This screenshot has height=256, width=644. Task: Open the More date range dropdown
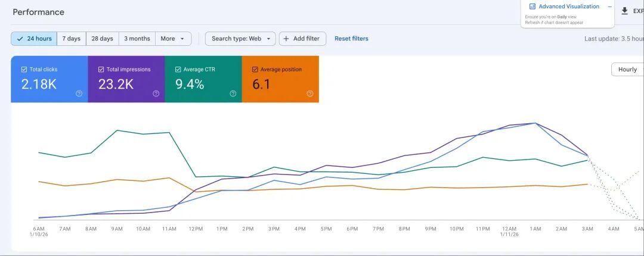click(x=174, y=39)
